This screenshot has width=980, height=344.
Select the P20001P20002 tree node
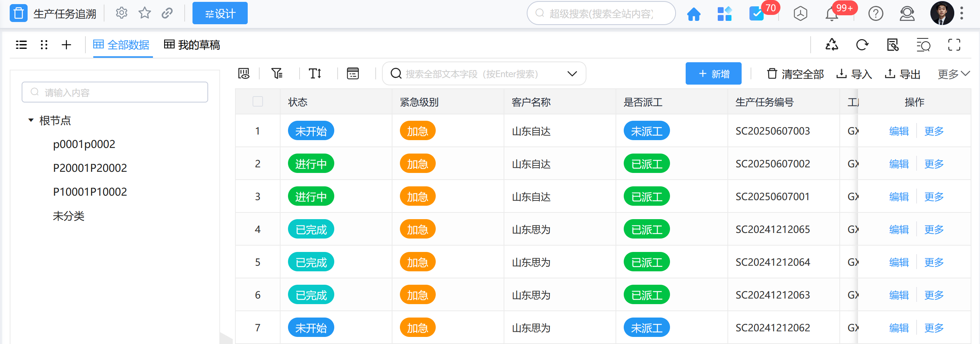[x=90, y=168]
